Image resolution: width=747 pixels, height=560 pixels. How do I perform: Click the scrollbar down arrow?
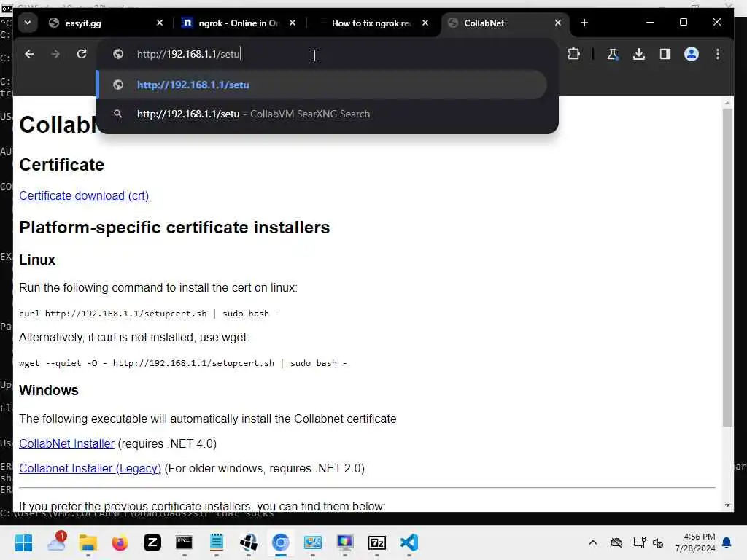coord(727,505)
